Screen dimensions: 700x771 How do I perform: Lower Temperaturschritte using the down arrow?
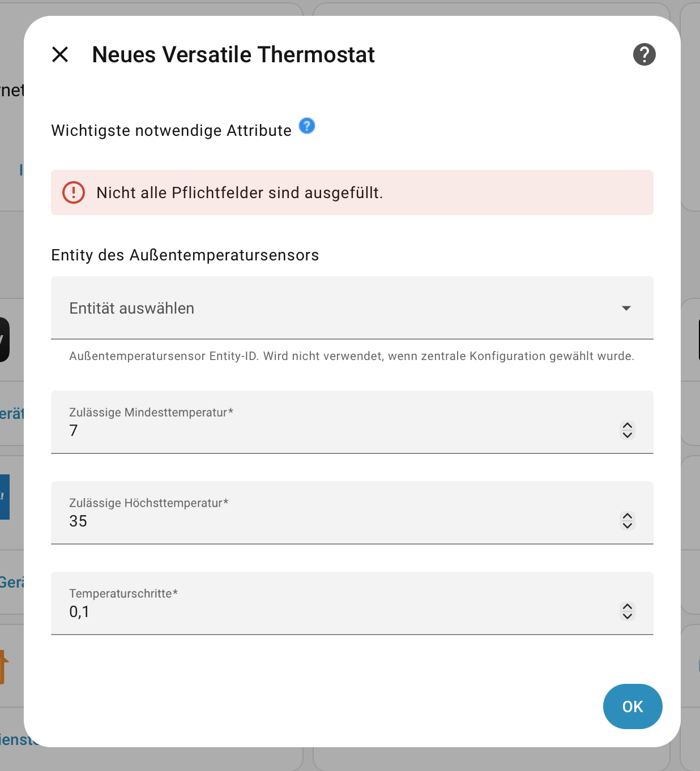[x=628, y=616]
